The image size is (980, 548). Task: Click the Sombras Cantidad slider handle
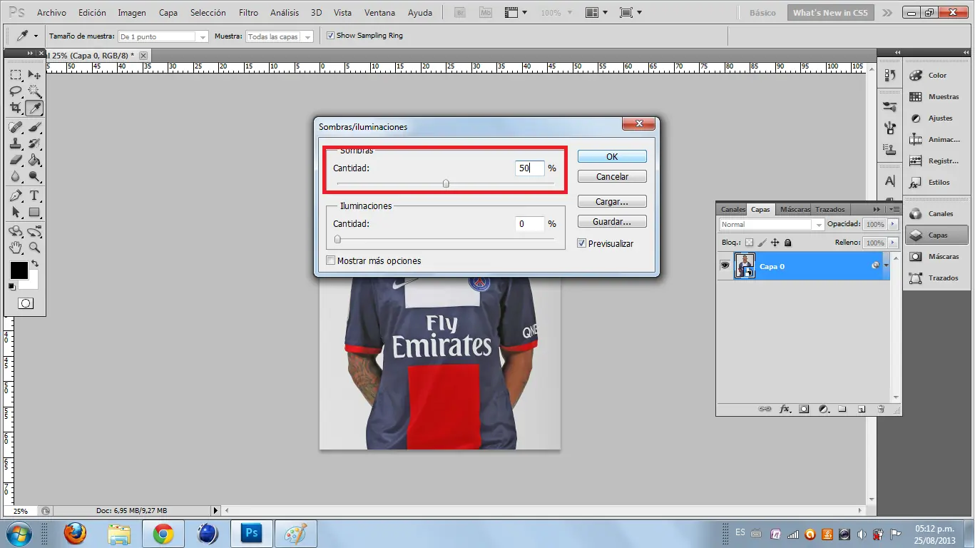click(446, 183)
